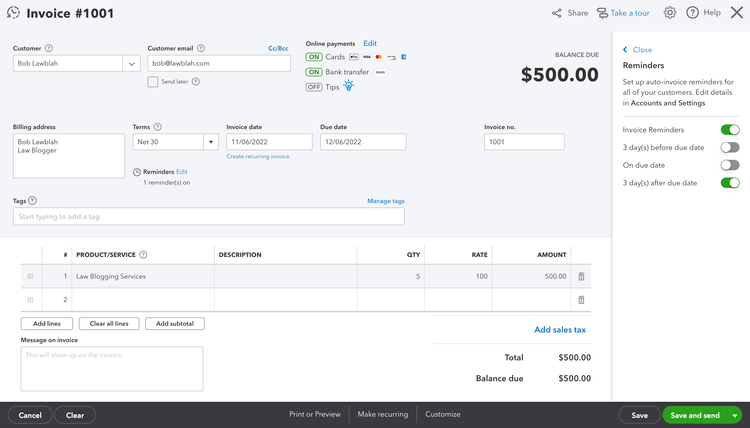Open the Customer dropdown arrow
The width and height of the screenshot is (750, 428).
click(132, 64)
